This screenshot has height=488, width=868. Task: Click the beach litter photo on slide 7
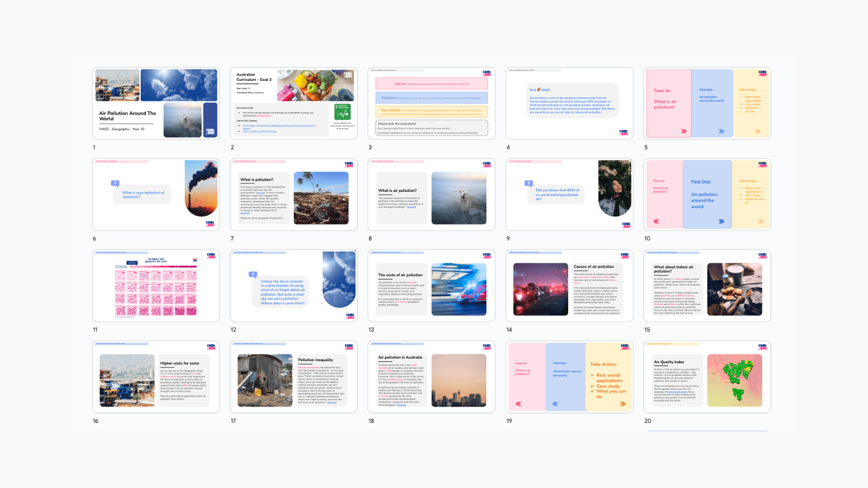tap(321, 198)
